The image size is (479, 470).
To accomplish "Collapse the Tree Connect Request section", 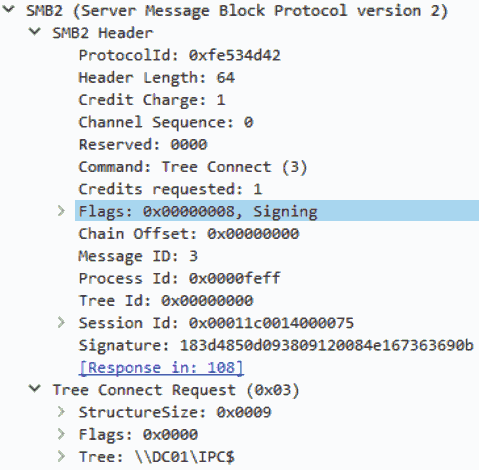I will [x=35, y=389].
